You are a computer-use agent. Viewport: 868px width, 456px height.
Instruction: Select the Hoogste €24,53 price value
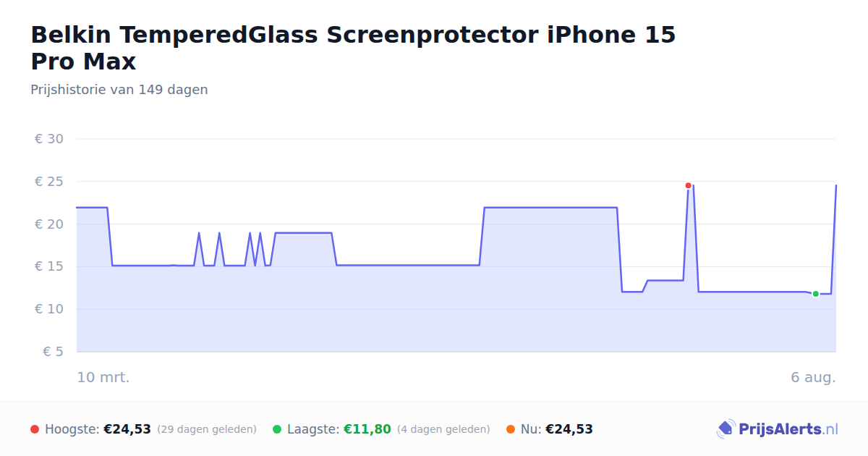pyautogui.click(x=127, y=429)
